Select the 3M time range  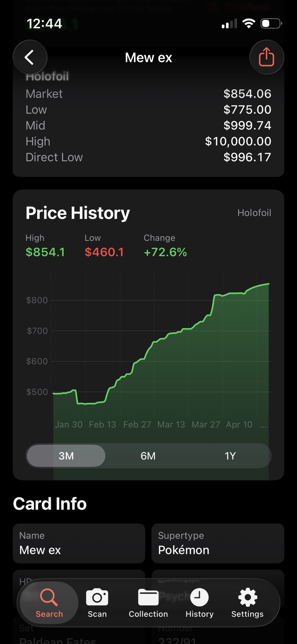(x=66, y=456)
